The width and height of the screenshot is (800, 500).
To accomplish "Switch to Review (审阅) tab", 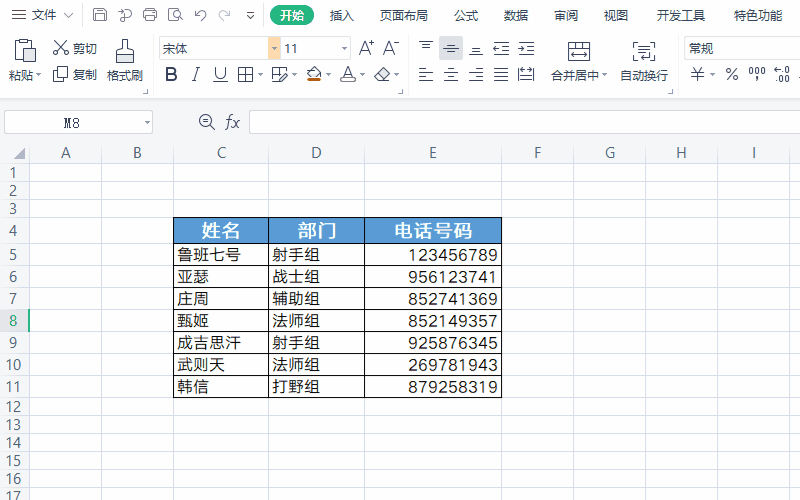I will click(566, 16).
